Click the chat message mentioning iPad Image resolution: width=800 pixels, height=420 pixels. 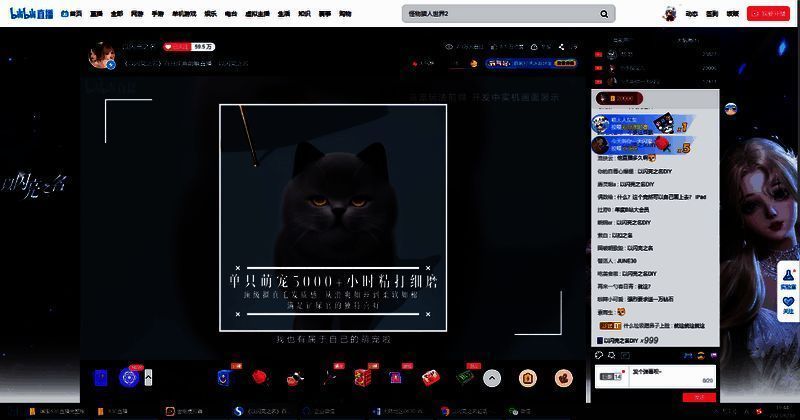tap(652, 196)
